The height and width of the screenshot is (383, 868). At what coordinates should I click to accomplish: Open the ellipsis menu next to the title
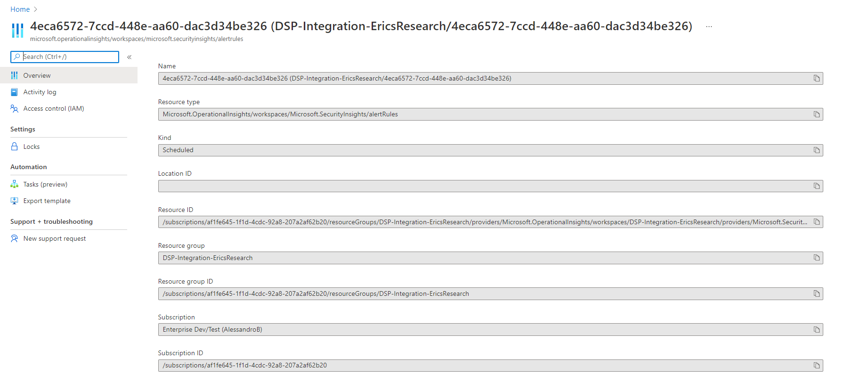[x=708, y=27]
